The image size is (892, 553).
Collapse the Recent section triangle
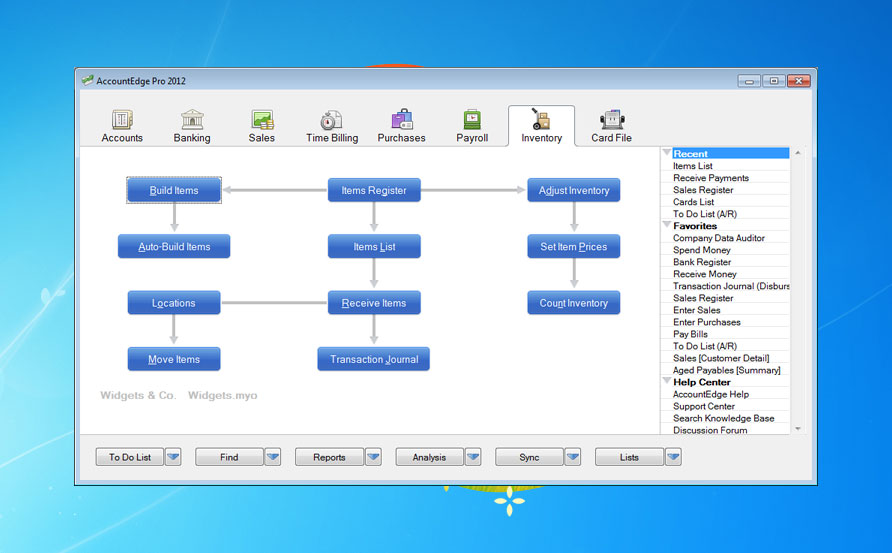[x=667, y=152]
